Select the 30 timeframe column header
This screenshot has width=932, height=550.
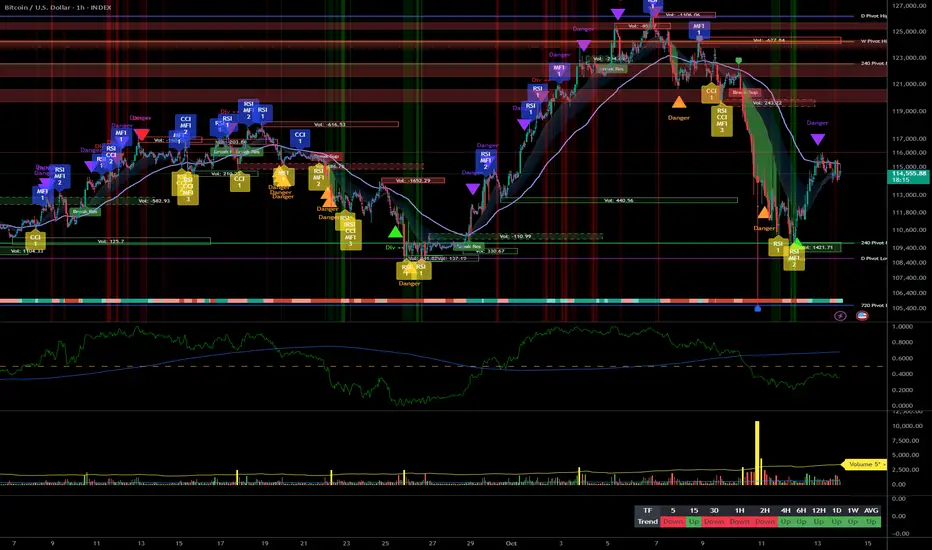[x=714, y=510]
